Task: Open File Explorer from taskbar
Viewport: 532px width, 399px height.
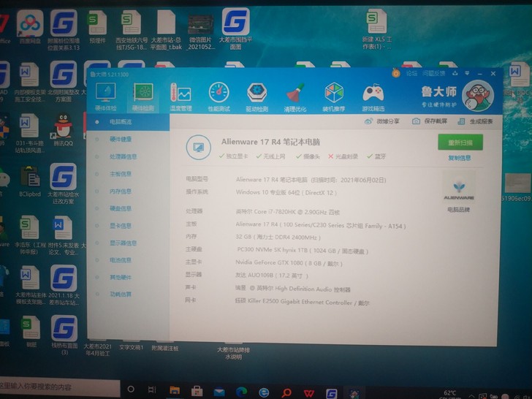Action: 175,390
